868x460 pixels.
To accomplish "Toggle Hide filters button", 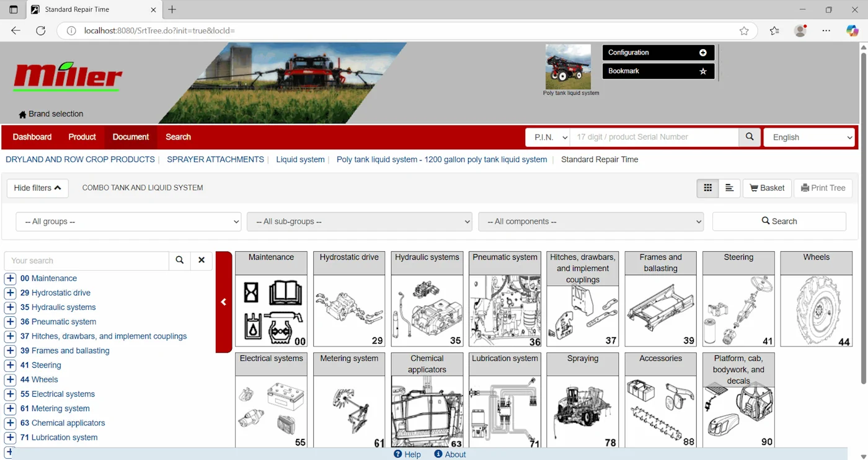I will [37, 188].
